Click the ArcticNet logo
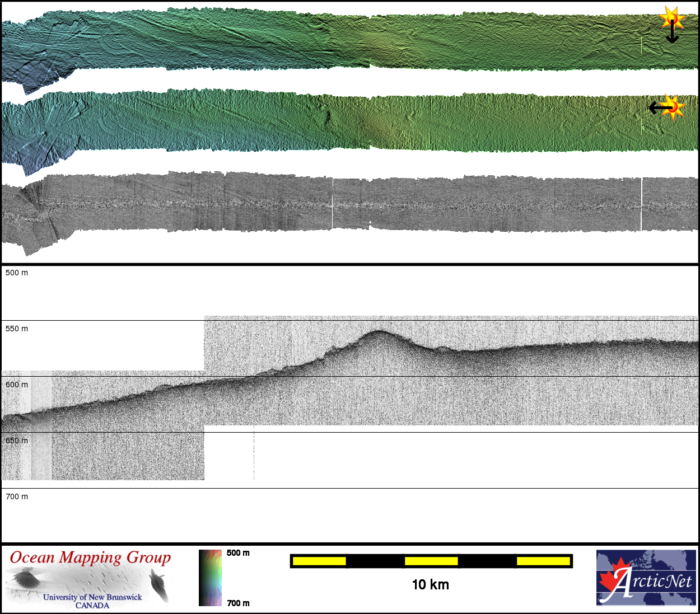The width and height of the screenshot is (700, 614). [647, 578]
